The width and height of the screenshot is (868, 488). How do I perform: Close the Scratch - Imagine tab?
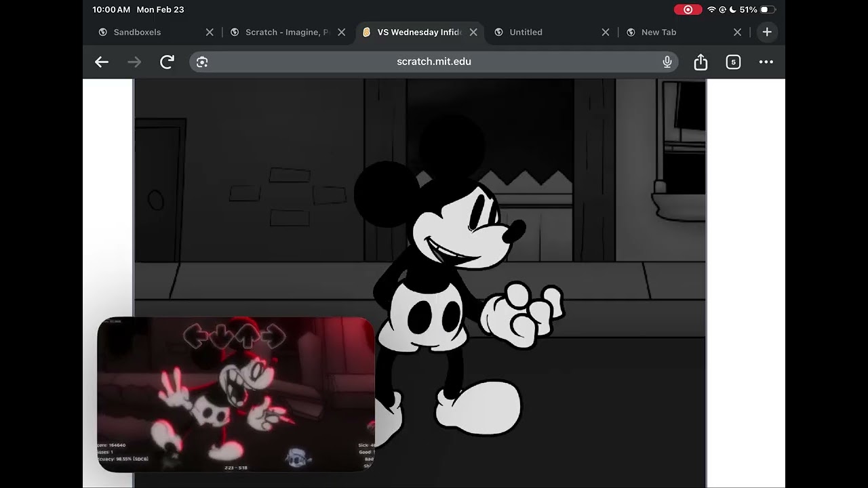(342, 32)
